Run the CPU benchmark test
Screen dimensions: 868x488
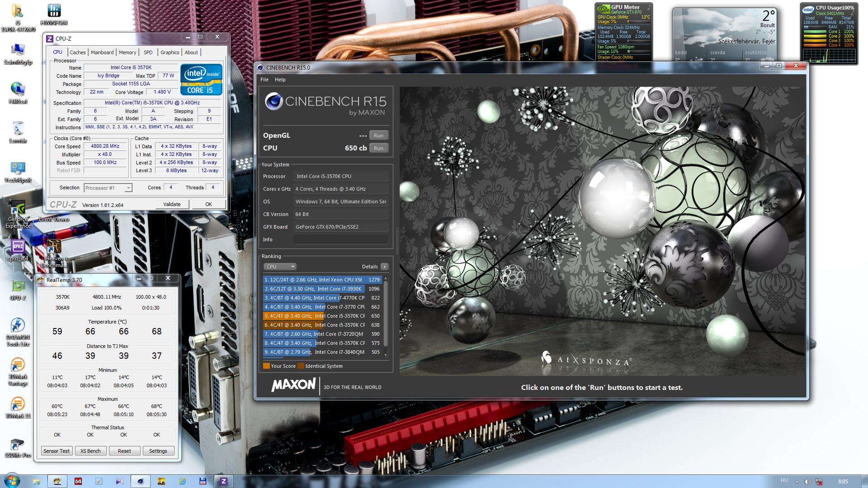[x=378, y=148]
